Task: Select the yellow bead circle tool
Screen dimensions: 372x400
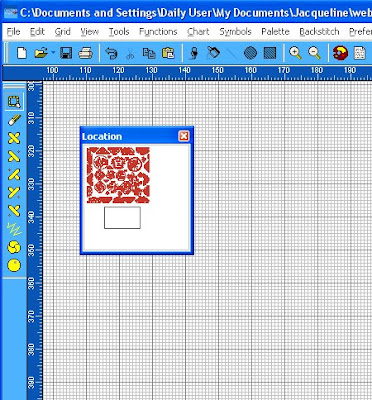Action: 14,265
